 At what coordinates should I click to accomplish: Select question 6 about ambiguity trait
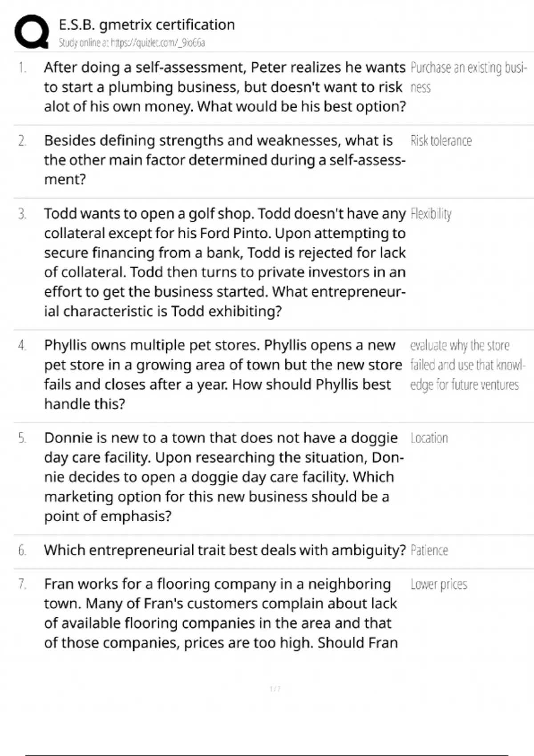225,551
